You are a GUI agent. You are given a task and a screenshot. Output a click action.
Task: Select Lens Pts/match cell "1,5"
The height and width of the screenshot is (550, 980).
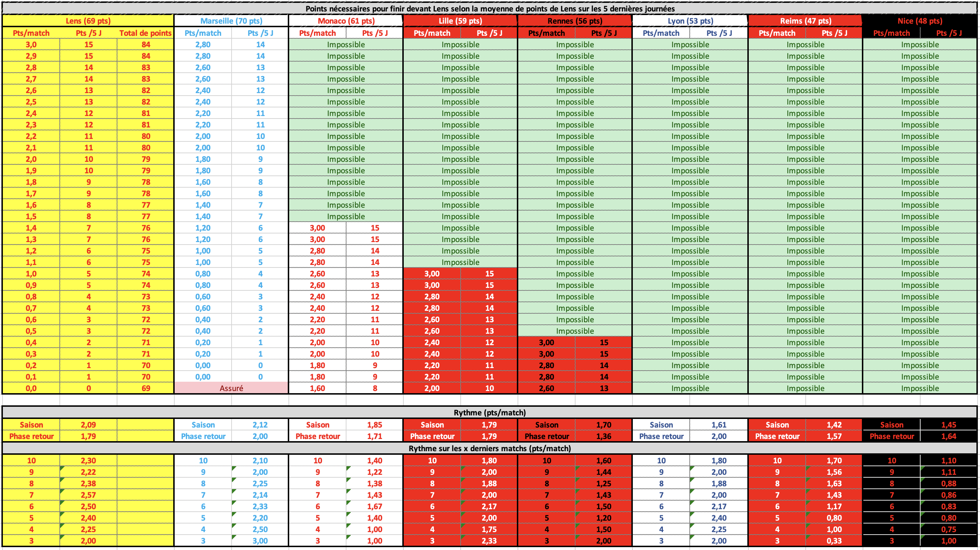tap(31, 216)
